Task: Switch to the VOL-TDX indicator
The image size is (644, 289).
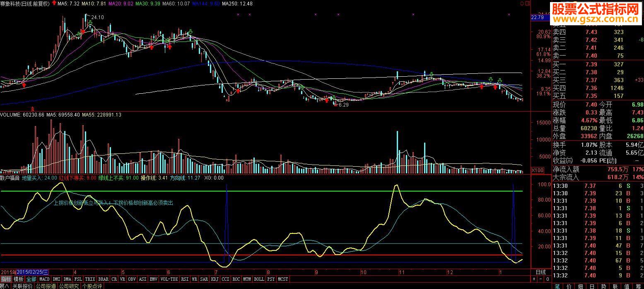Action: coord(169,279)
